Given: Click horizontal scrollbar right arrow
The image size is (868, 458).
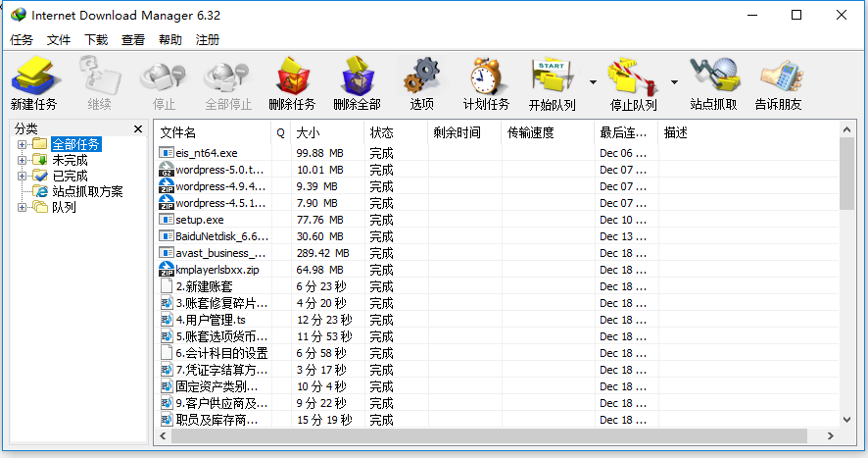Looking at the screenshot, I should click(x=831, y=435).
